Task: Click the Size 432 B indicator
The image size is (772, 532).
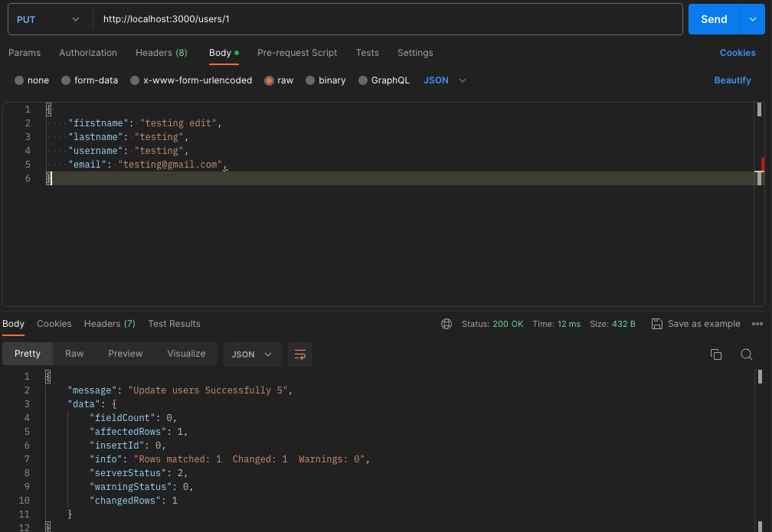Action: (x=613, y=324)
